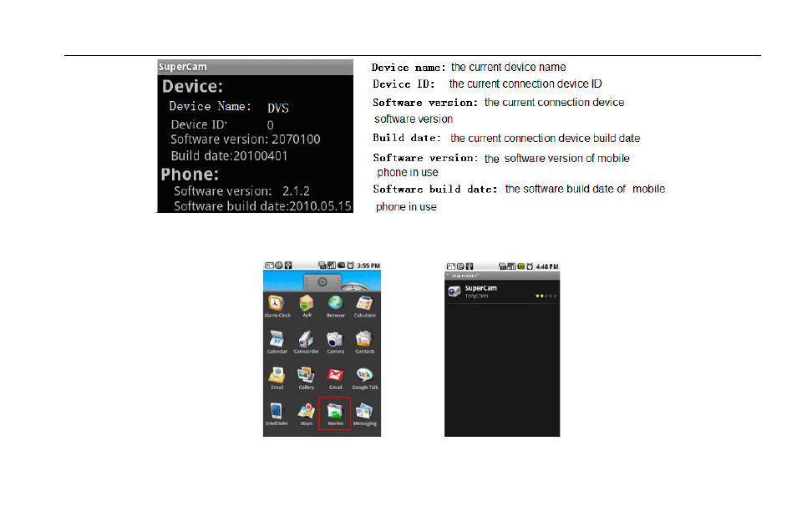The image size is (797, 532).
Task: Click "the current connection device build date" text
Action: (545, 138)
